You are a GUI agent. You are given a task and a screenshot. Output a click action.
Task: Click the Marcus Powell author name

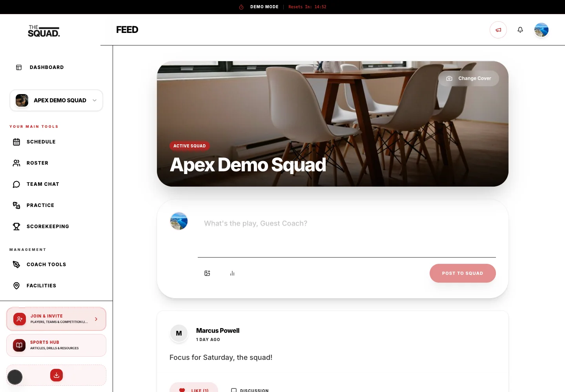(218, 330)
